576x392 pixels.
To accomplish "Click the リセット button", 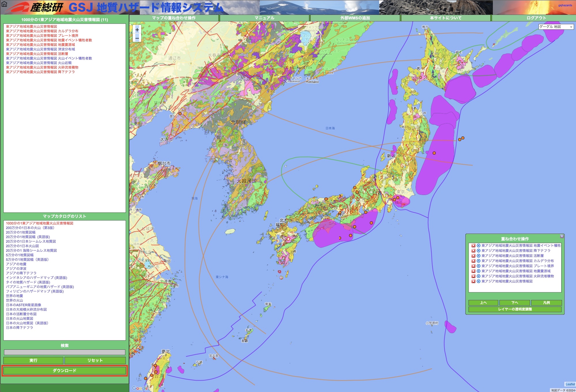I will click(x=95, y=360).
